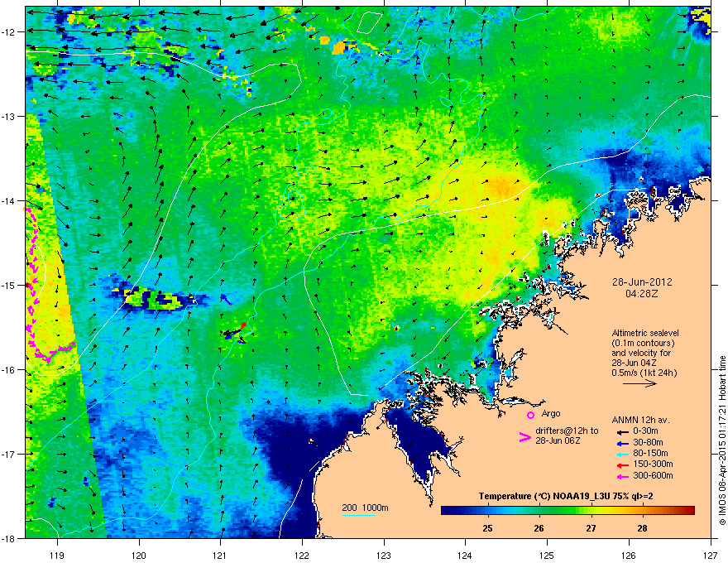This screenshot has width=728, height=563.
Task: Click the 150-300m depth label
Action: pyautogui.click(x=653, y=464)
